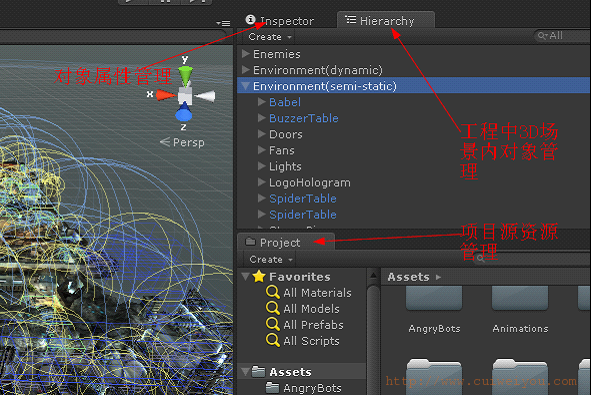The image size is (591, 395).
Task: Expand Environment(dynamic) in the hierarchy
Action: [246, 70]
